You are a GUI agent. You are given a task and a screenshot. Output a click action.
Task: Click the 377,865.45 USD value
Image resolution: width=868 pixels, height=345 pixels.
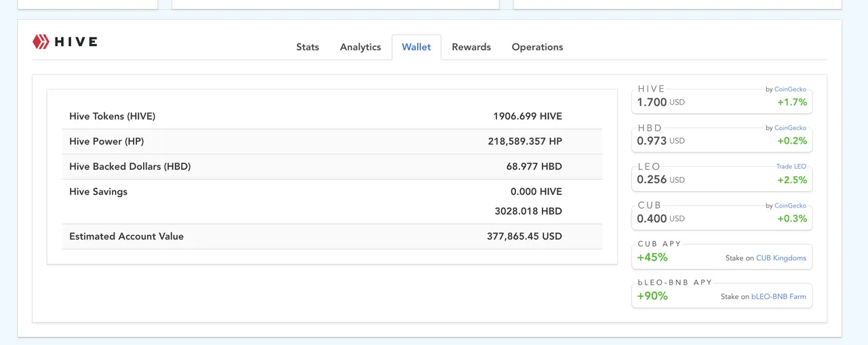point(524,236)
